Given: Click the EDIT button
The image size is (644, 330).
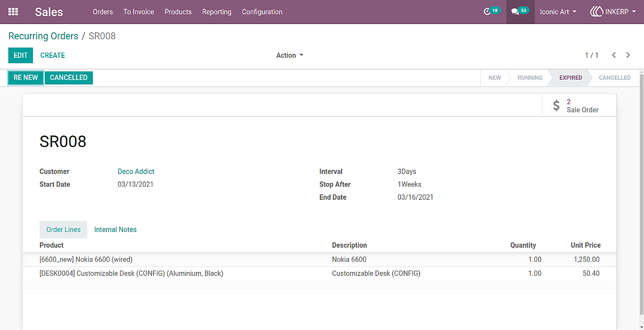Looking at the screenshot, I should (21, 55).
